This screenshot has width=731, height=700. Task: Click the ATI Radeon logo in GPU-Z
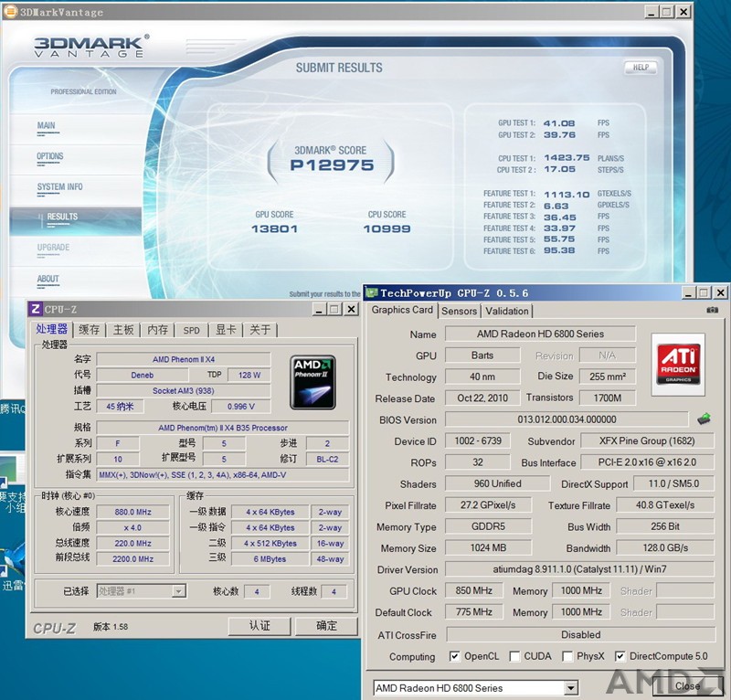tap(678, 365)
